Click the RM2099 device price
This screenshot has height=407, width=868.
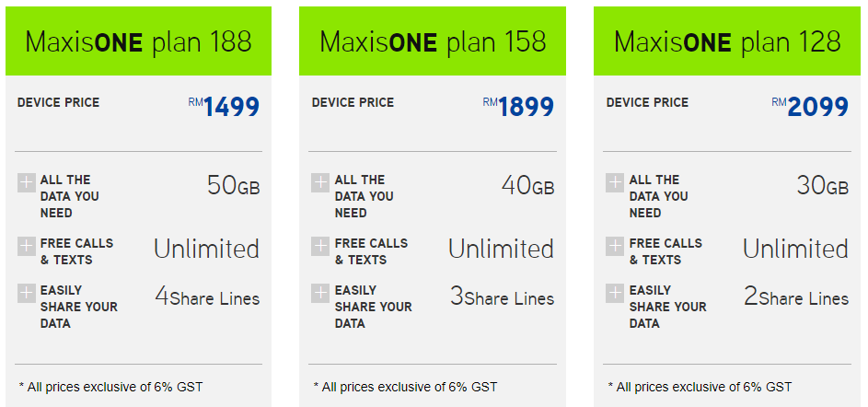coord(811,107)
